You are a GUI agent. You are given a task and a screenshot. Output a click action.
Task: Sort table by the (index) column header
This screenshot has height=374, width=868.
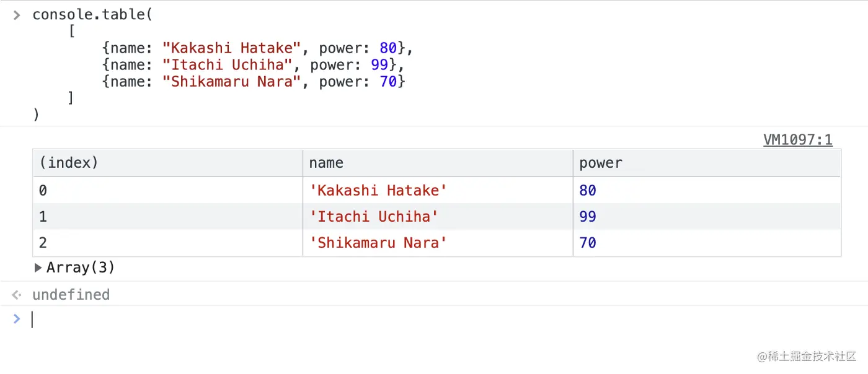pyautogui.click(x=68, y=163)
